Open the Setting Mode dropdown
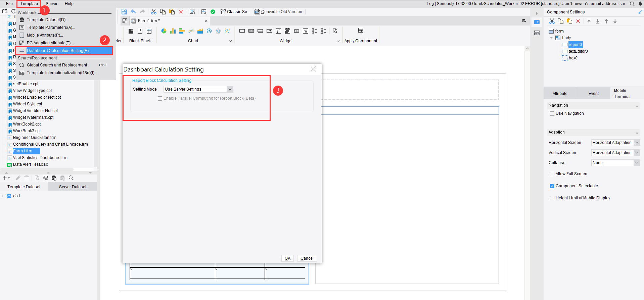This screenshot has height=300, width=644. [198, 89]
